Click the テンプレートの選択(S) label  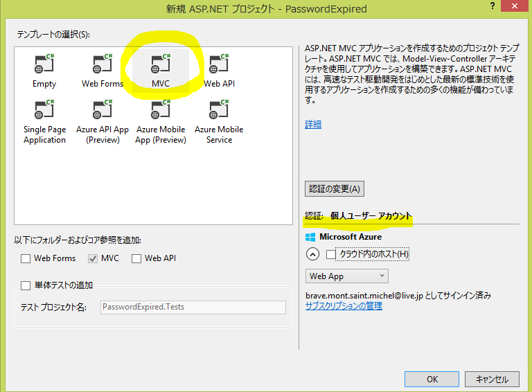pos(53,35)
